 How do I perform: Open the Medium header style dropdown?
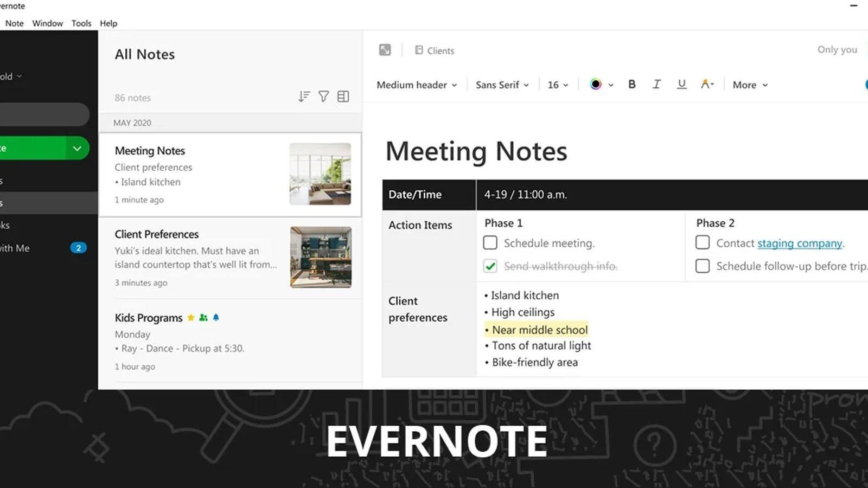click(417, 85)
